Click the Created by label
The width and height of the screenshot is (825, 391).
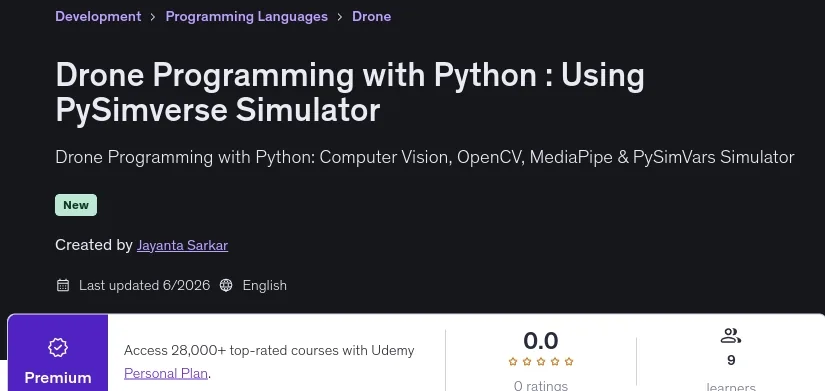coord(94,245)
